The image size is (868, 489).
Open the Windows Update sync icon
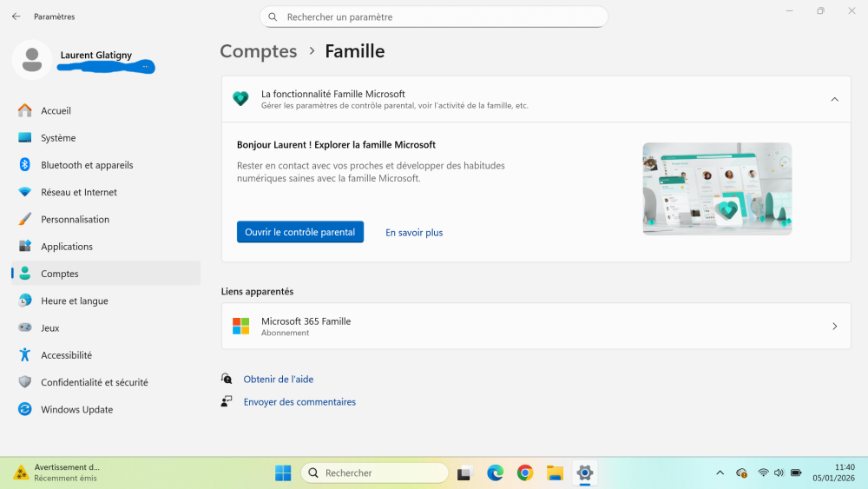pyautogui.click(x=24, y=409)
